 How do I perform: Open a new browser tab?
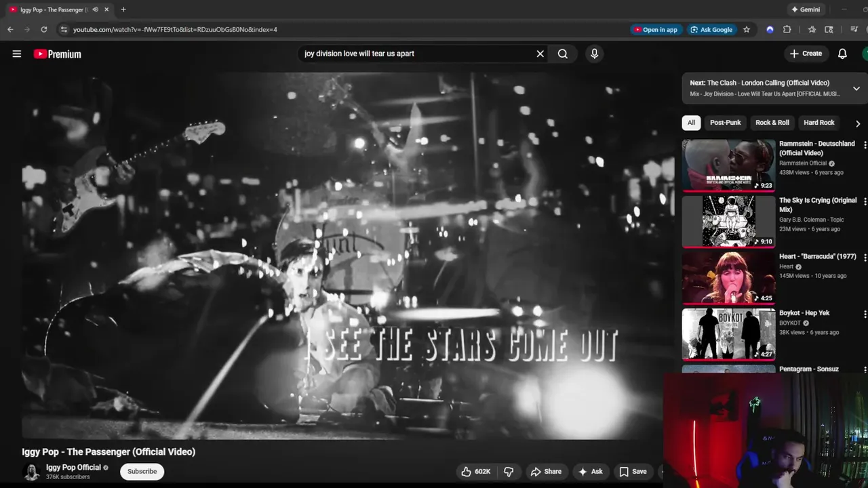tap(123, 9)
